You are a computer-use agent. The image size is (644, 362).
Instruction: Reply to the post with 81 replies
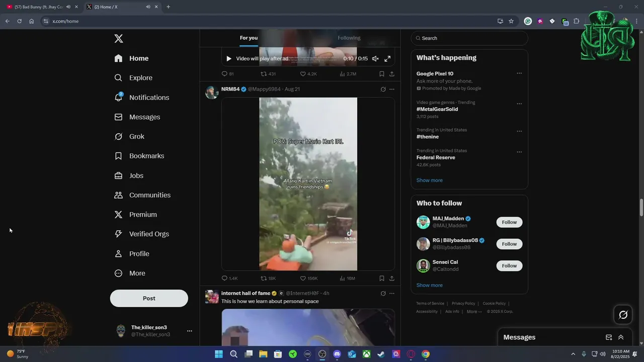tap(227, 74)
